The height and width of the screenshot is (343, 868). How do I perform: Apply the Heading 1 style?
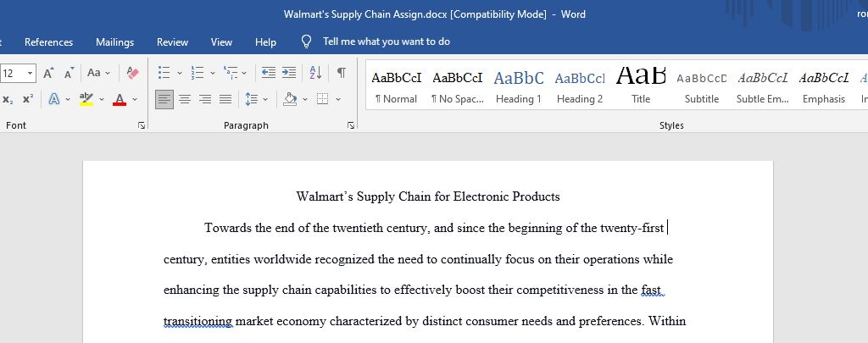coord(519,86)
